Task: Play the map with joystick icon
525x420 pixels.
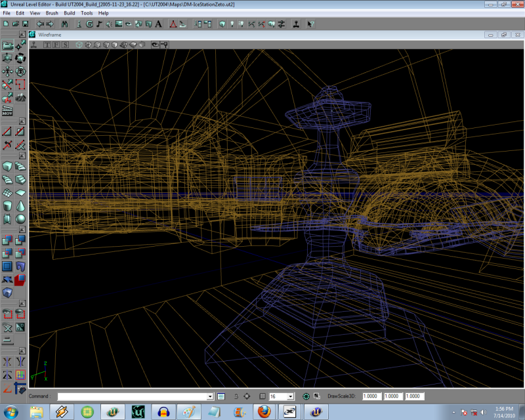Action: coord(296,24)
